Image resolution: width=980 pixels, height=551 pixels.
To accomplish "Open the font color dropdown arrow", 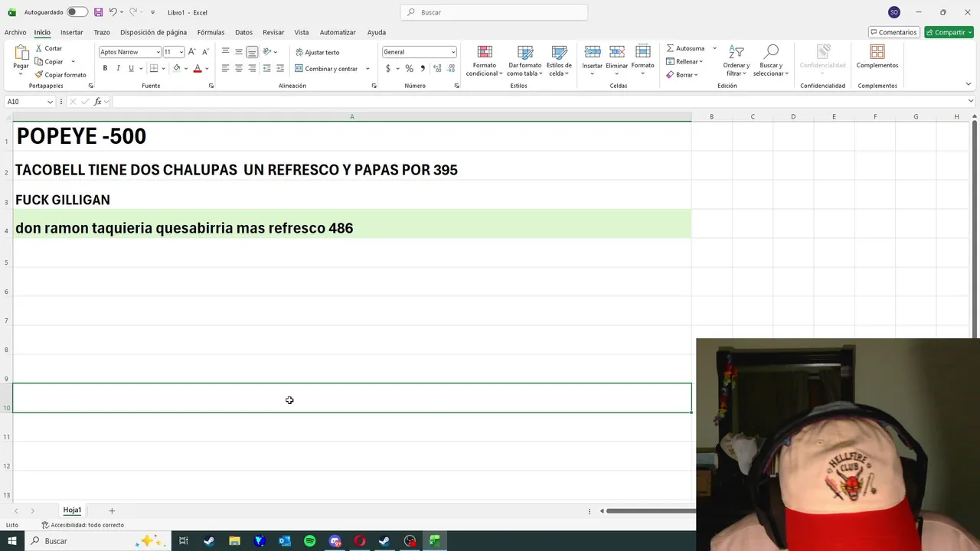I will (207, 69).
